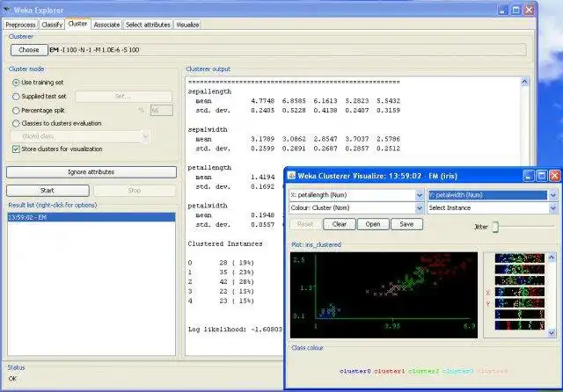Select the Percentage split radio button

16,111
